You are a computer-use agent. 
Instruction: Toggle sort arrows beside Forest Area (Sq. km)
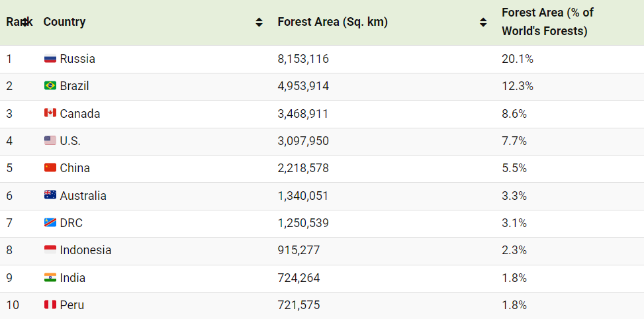click(x=483, y=22)
